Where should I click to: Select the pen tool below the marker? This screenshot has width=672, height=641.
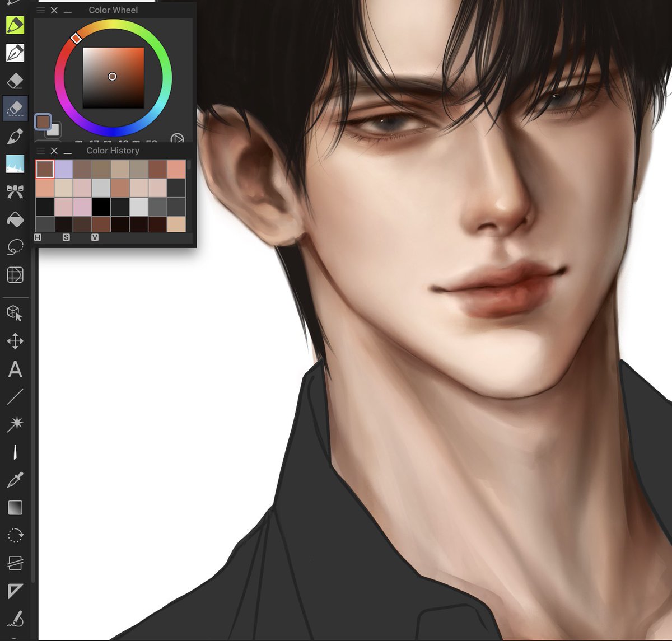pyautogui.click(x=15, y=53)
